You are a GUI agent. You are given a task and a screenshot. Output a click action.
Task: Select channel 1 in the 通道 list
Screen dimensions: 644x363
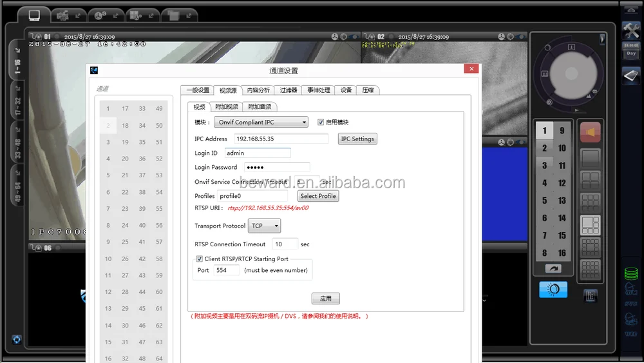[108, 108]
